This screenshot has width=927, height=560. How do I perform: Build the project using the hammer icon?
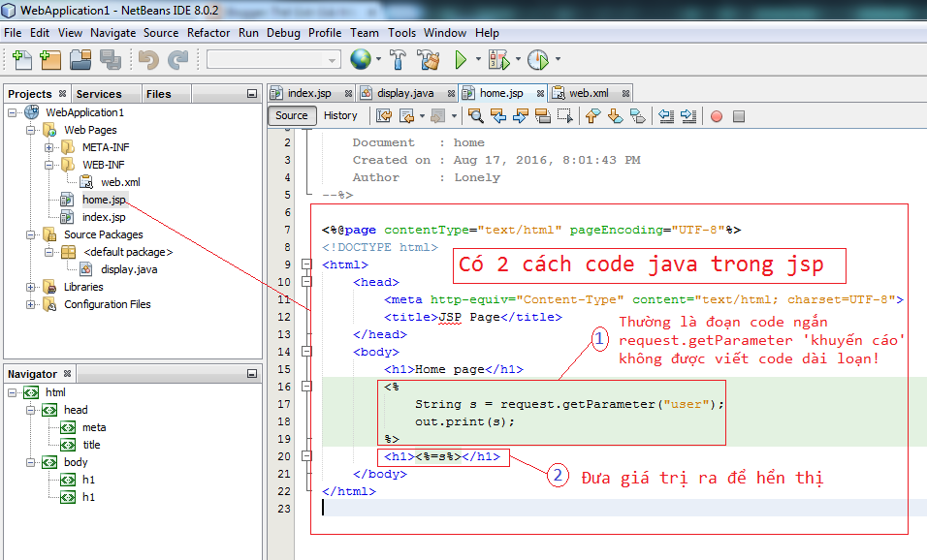pos(399,59)
